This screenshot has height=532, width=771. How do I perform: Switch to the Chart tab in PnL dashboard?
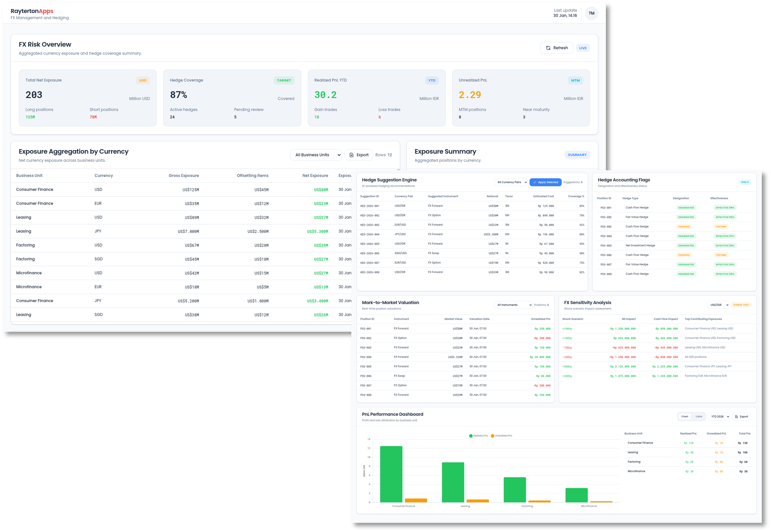[x=685, y=416]
